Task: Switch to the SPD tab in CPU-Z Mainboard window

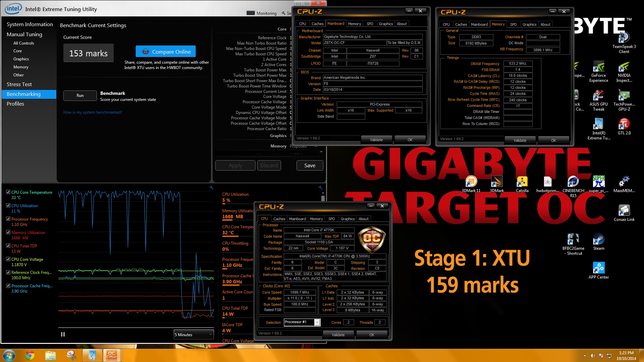Action: pyautogui.click(x=370, y=24)
